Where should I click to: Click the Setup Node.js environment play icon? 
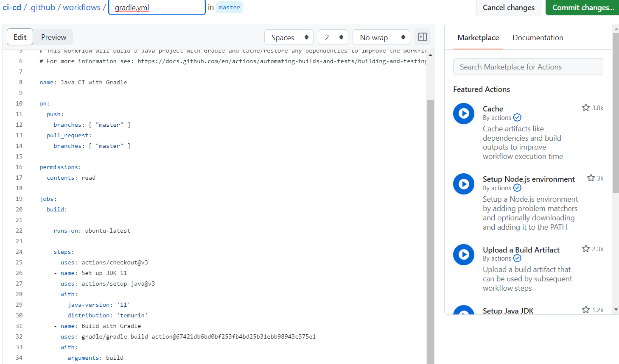(464, 184)
